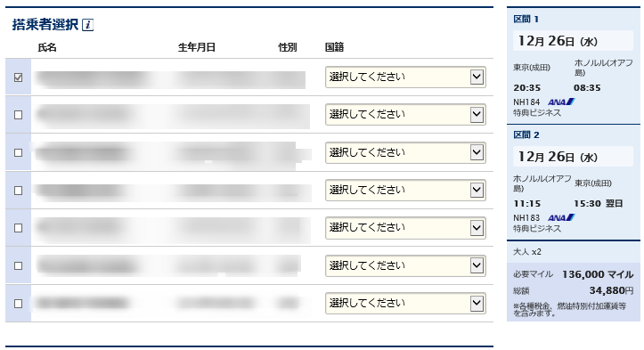Check the second passenger checkbox

click(18, 115)
